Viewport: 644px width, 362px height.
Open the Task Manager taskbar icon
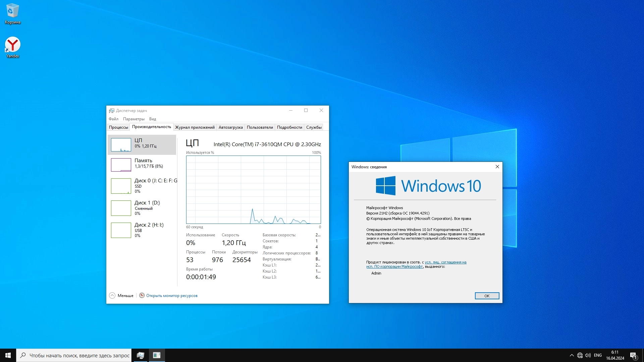tap(141, 355)
